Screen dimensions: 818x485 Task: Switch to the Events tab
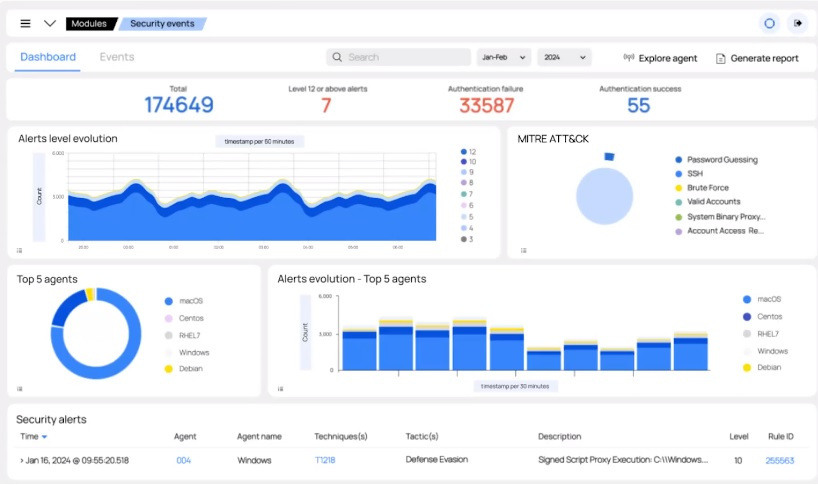pos(117,57)
